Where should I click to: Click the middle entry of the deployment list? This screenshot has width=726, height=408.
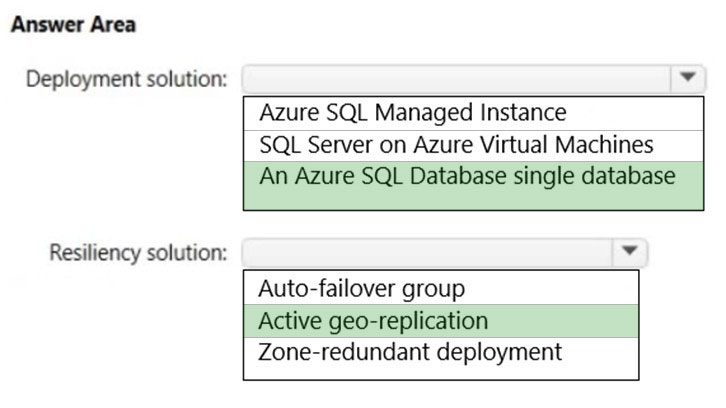(x=473, y=146)
